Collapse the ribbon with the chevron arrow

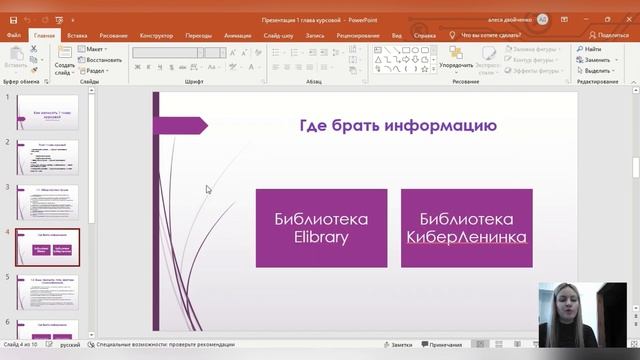634,82
